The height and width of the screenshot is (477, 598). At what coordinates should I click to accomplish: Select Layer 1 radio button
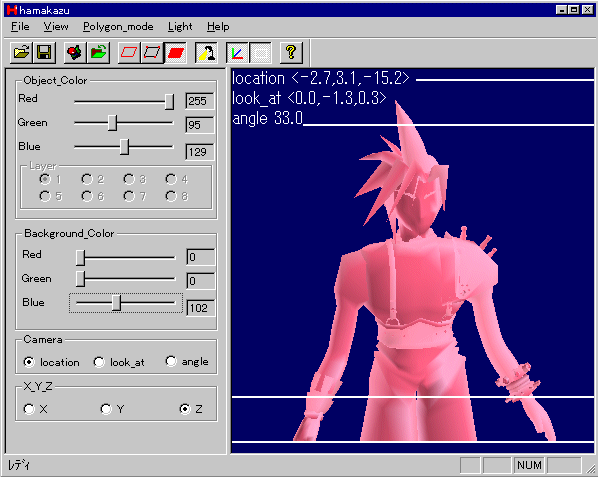point(45,179)
